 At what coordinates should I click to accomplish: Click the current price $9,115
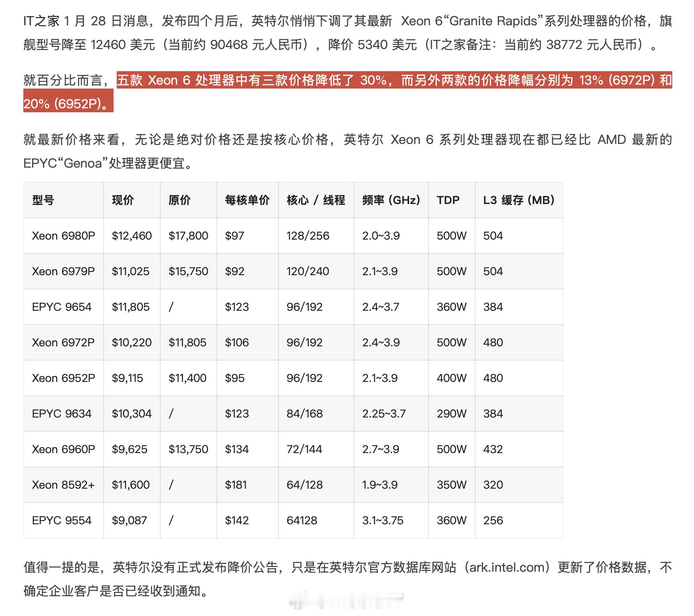point(127,378)
